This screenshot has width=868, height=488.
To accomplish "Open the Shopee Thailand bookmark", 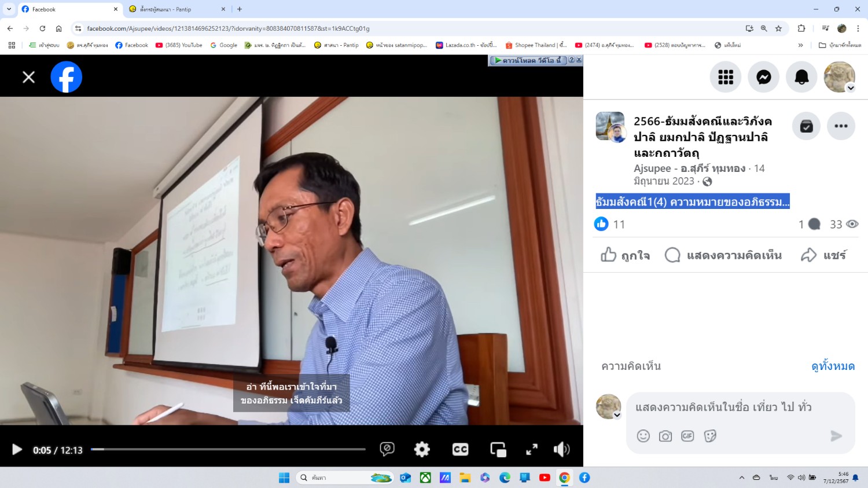I will 536,45.
